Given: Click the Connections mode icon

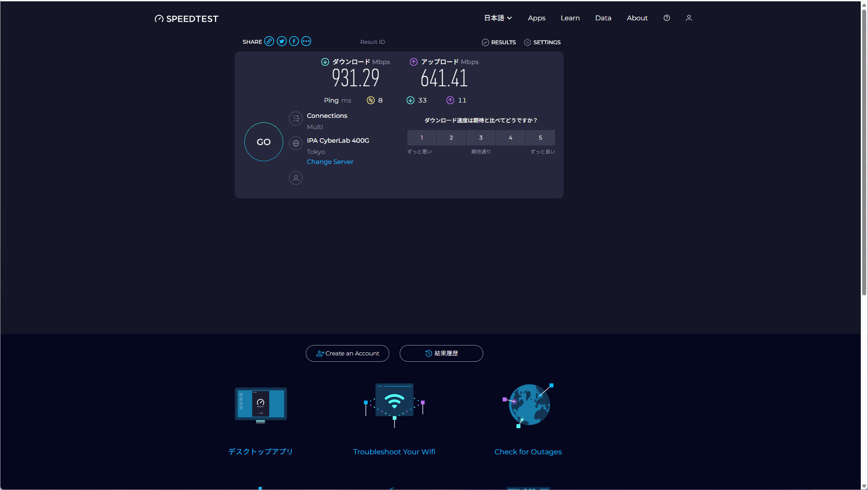Looking at the screenshot, I should tap(296, 119).
